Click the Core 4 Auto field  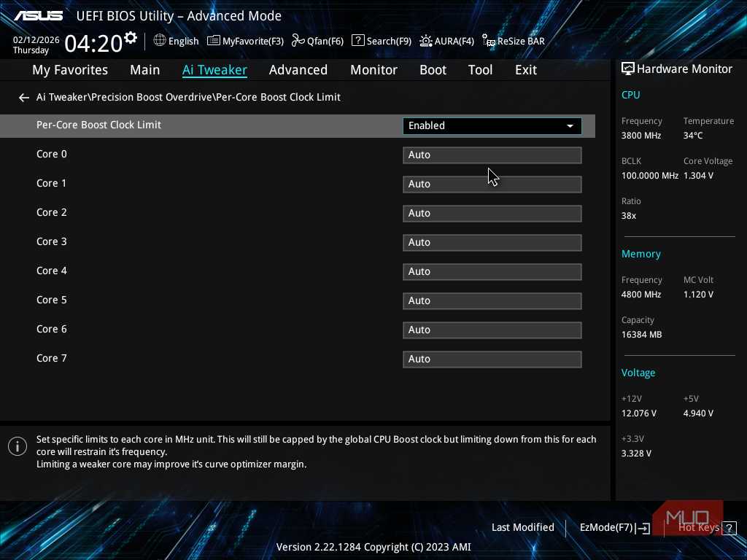(x=492, y=272)
